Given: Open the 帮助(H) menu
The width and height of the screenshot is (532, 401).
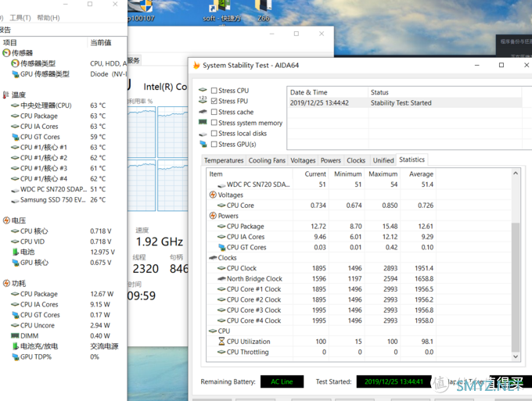Looking at the screenshot, I should coord(49,18).
